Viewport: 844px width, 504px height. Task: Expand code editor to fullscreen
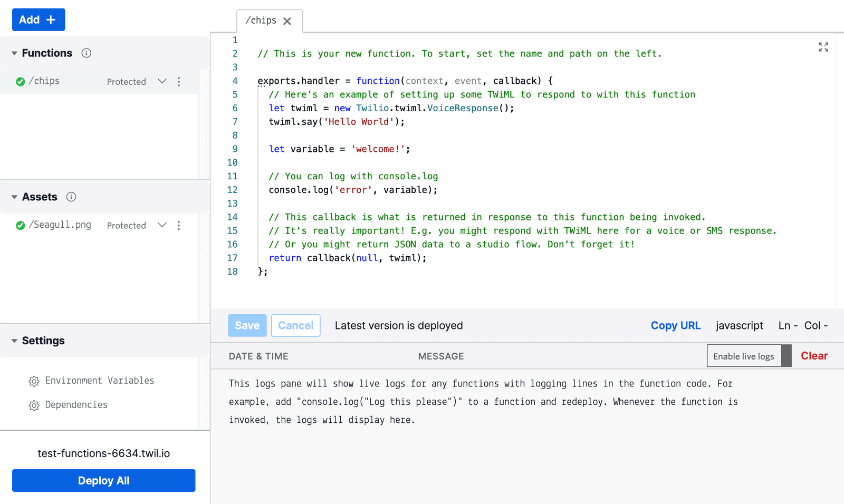[823, 47]
